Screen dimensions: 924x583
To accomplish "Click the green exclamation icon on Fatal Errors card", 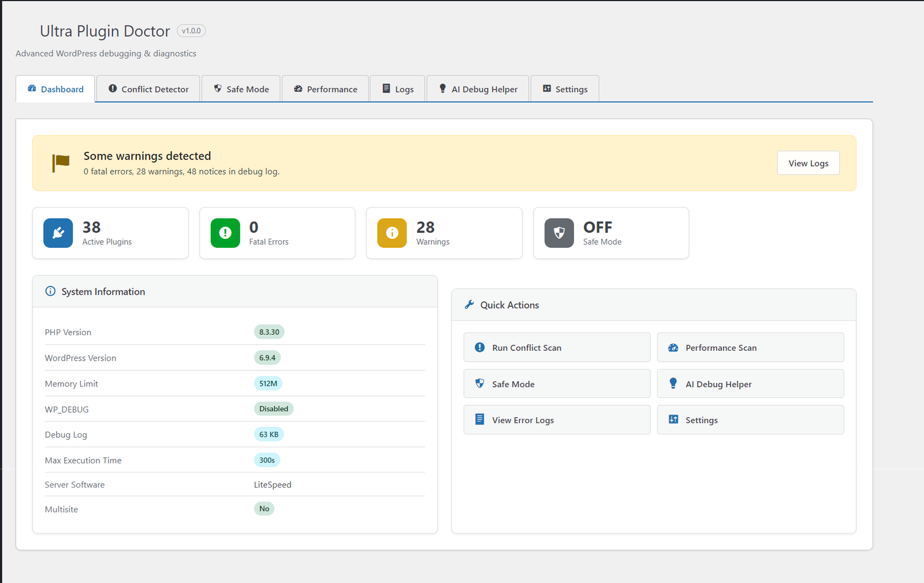I will click(x=225, y=233).
